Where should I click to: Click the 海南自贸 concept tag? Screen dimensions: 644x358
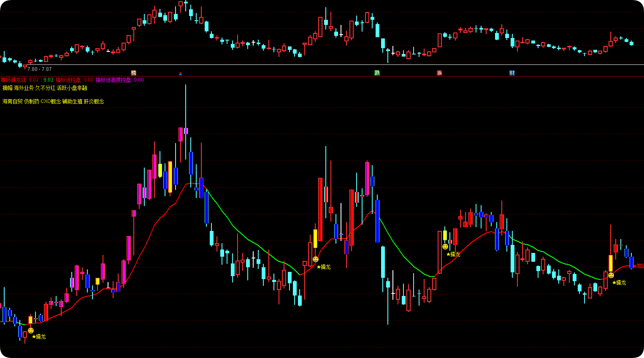point(13,101)
